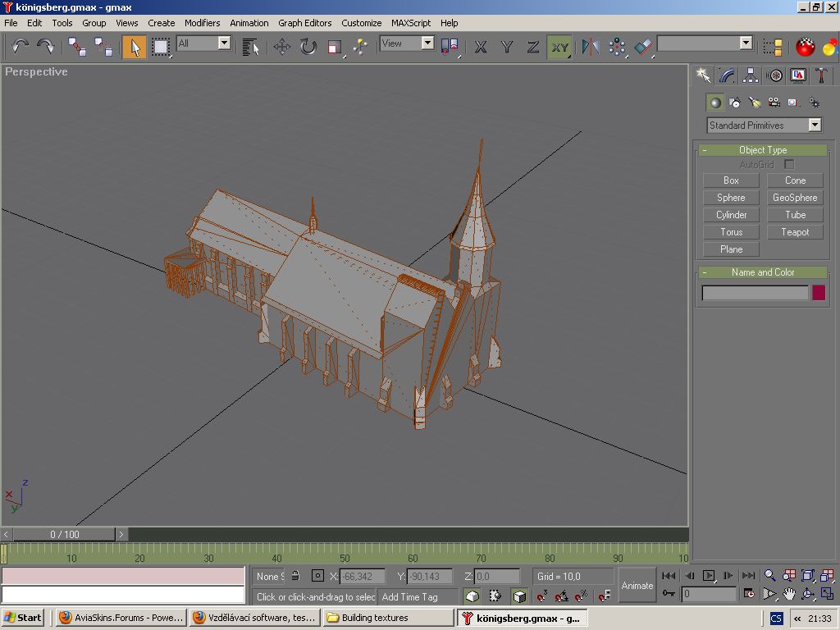Click the Cylinder primitive button
The image size is (840, 630).
pyautogui.click(x=731, y=215)
